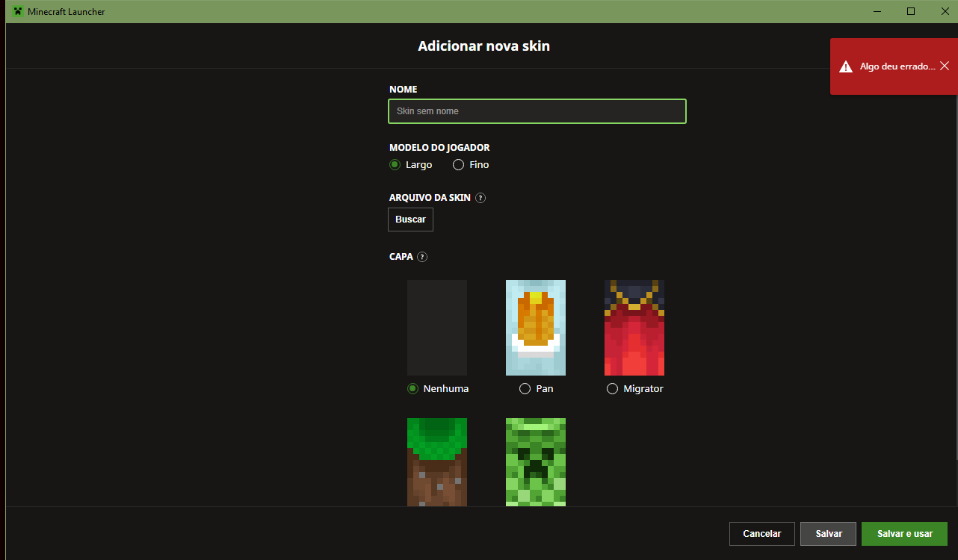Image resolution: width=958 pixels, height=560 pixels.
Task: Select the Migrator cape thumbnail
Action: click(634, 328)
